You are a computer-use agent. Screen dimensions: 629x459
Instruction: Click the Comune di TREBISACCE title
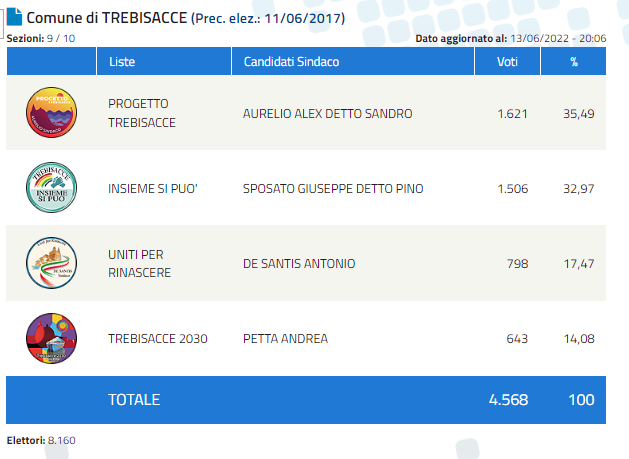(107, 18)
